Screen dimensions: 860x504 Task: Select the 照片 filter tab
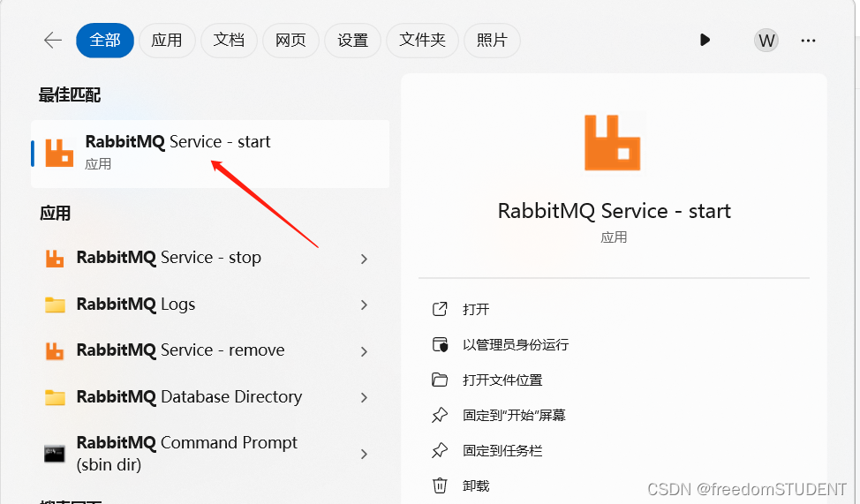pos(492,41)
